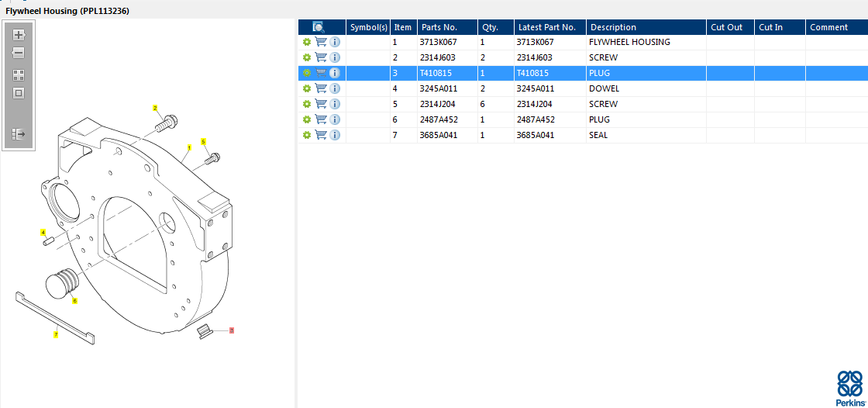Add SCREW 2314J204 to cart
Screen dimensions: 868x408
[321, 104]
